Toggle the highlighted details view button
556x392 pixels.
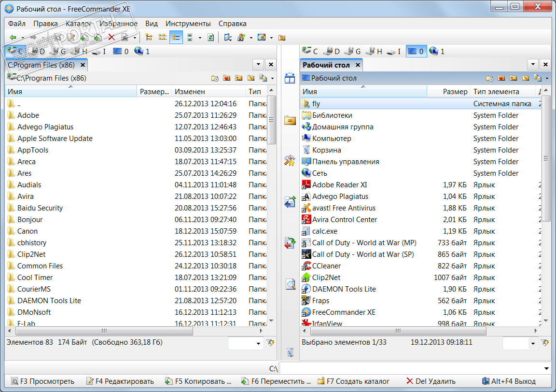tap(176, 37)
